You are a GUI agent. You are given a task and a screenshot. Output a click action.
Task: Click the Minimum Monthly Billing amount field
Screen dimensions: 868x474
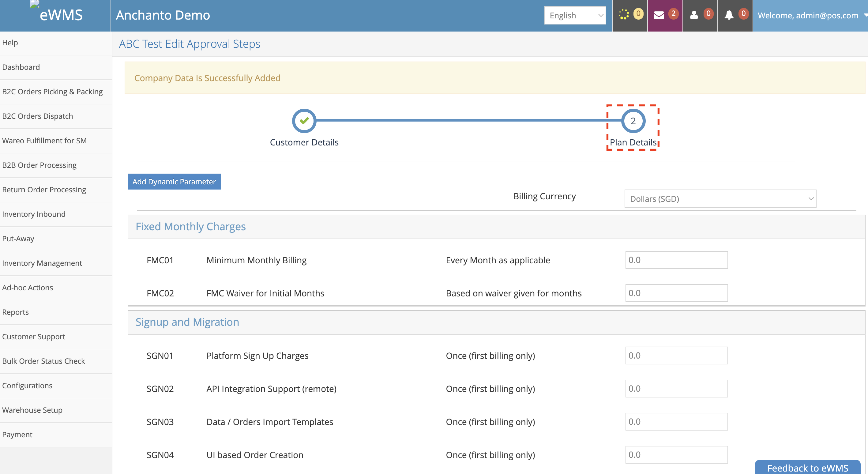pos(676,260)
